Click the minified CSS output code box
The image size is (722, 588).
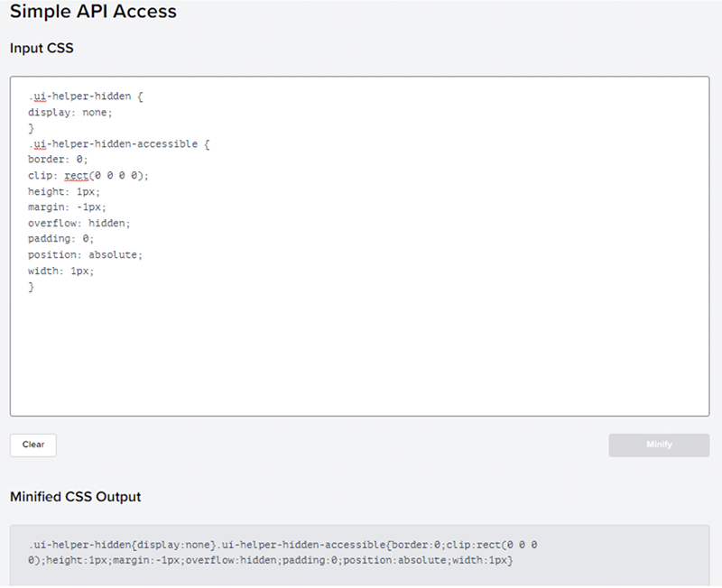click(359, 554)
